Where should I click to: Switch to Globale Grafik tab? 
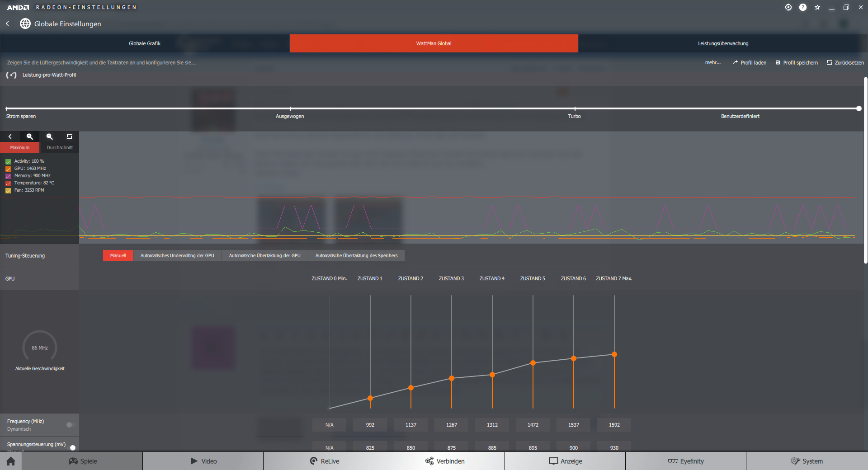tap(145, 43)
